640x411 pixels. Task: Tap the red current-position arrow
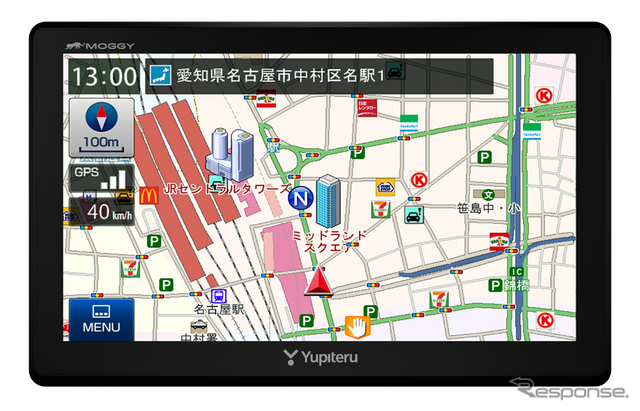318,281
